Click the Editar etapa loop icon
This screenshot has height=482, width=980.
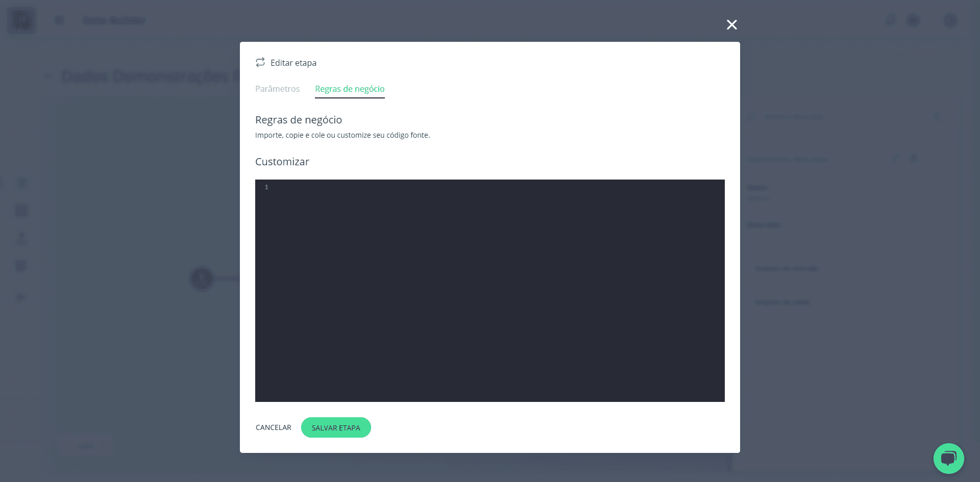coord(260,62)
